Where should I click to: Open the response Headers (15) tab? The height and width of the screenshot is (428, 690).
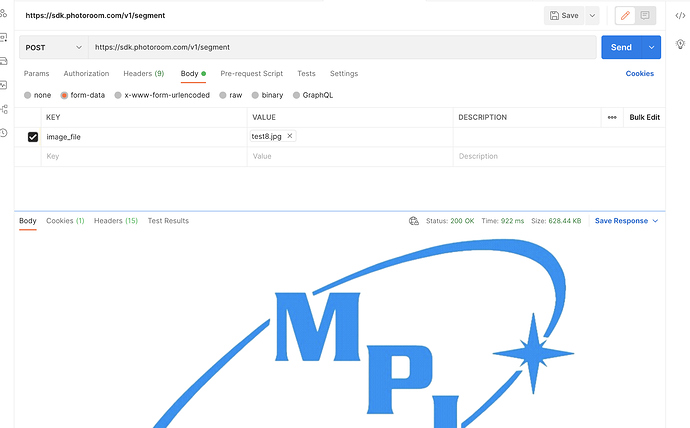(x=116, y=221)
